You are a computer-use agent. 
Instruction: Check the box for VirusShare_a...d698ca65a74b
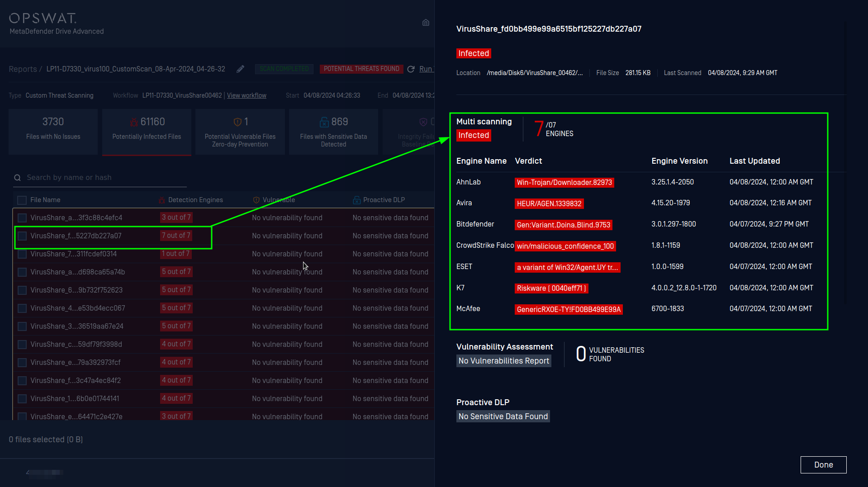point(22,272)
